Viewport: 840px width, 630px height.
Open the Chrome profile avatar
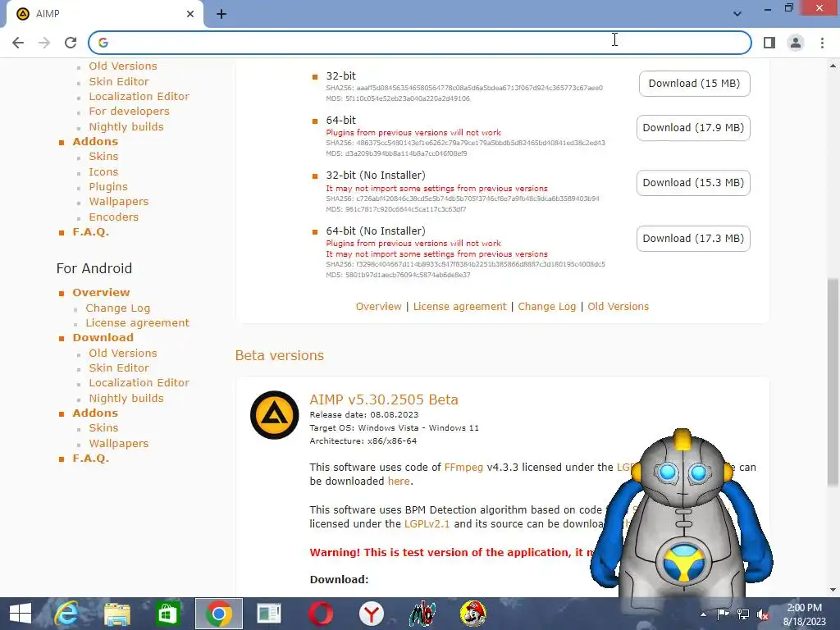(796, 43)
